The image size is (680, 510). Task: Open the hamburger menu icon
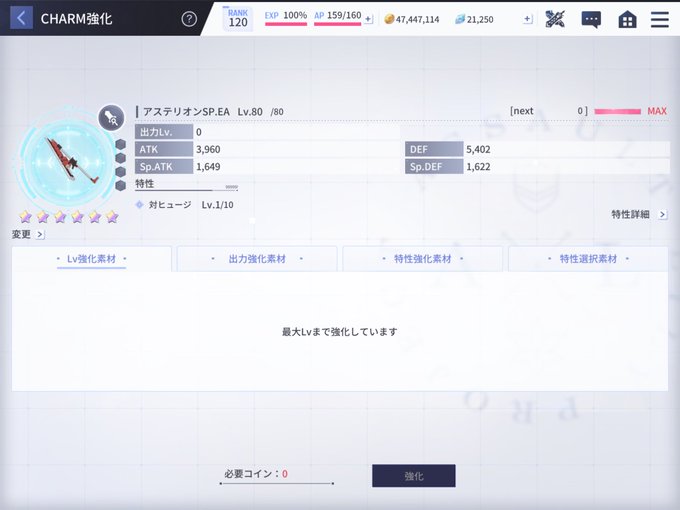(x=660, y=20)
